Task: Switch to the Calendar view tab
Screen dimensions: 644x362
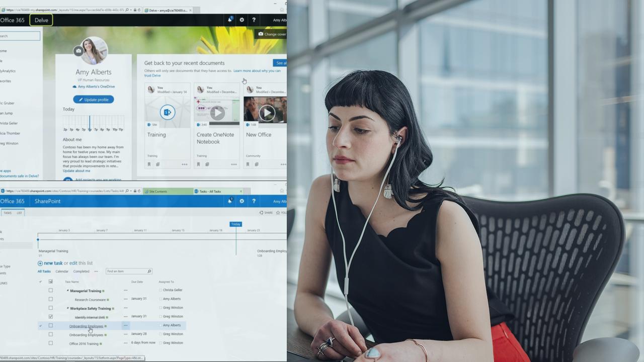Action: tap(62, 271)
